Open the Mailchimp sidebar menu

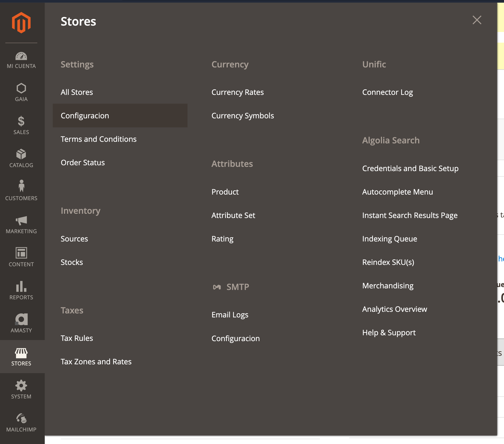[x=21, y=422]
